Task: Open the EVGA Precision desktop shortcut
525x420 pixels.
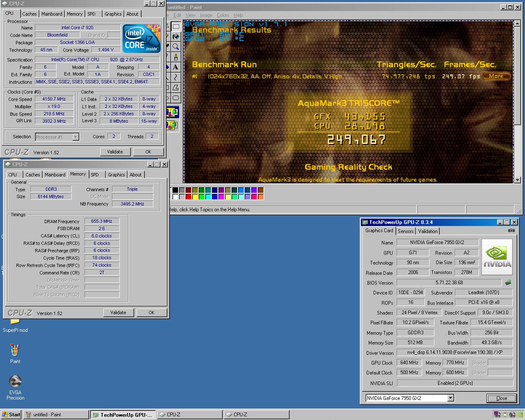Action: 15,388
